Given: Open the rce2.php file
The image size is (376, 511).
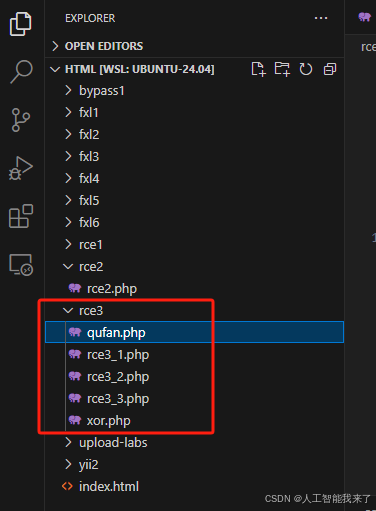Looking at the screenshot, I should (x=195, y=288).
